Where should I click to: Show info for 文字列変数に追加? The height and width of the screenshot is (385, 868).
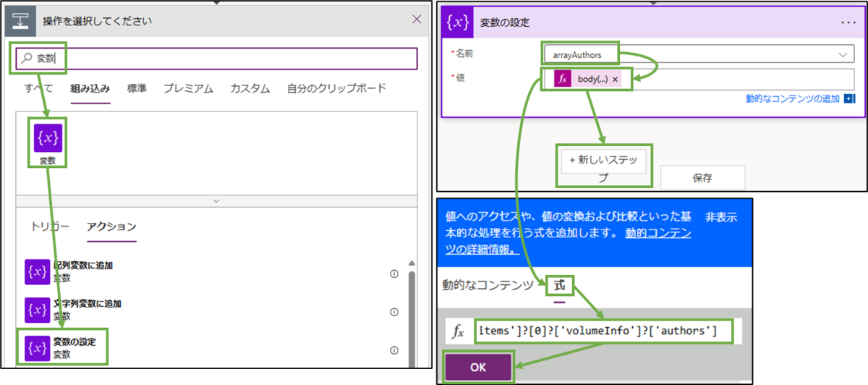click(x=394, y=312)
